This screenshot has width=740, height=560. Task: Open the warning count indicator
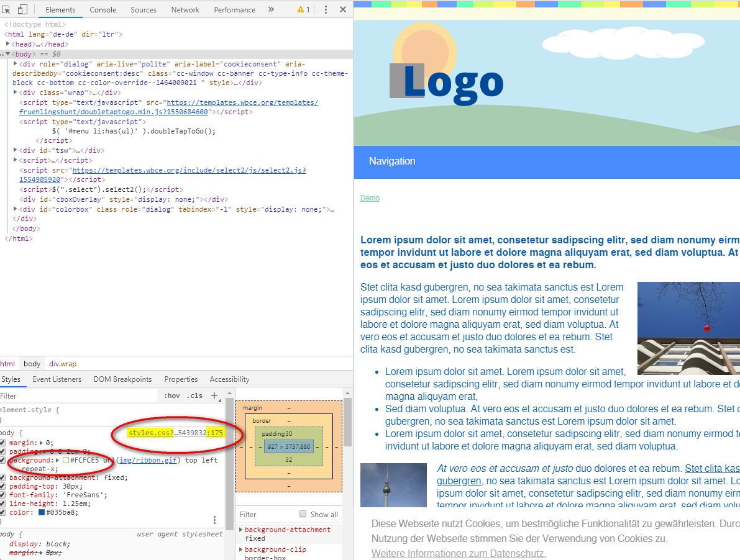click(x=303, y=9)
